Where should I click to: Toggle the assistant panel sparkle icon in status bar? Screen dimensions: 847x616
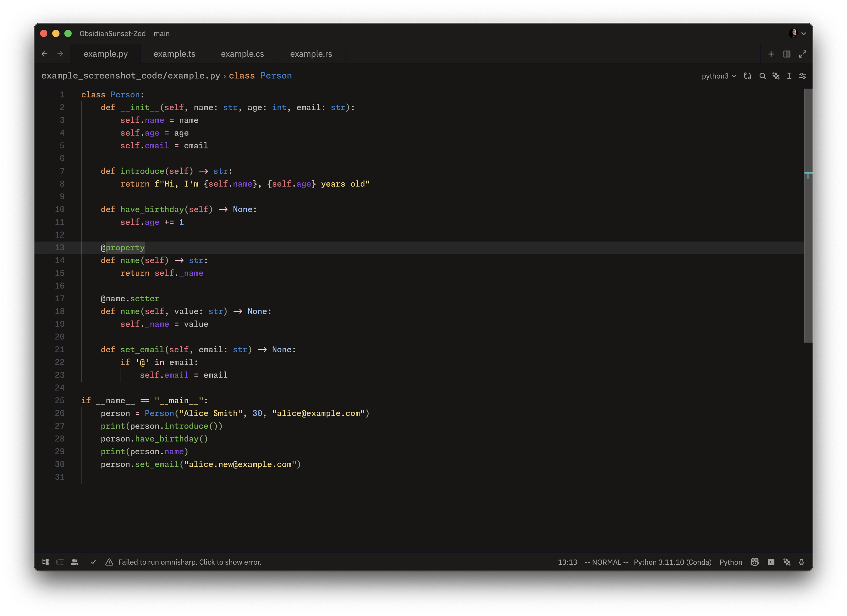(787, 562)
